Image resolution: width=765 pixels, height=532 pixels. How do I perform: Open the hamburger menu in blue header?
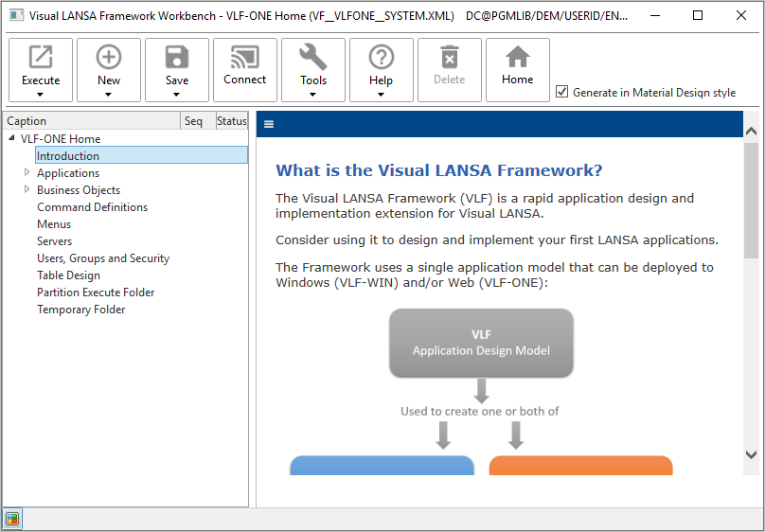click(x=269, y=124)
